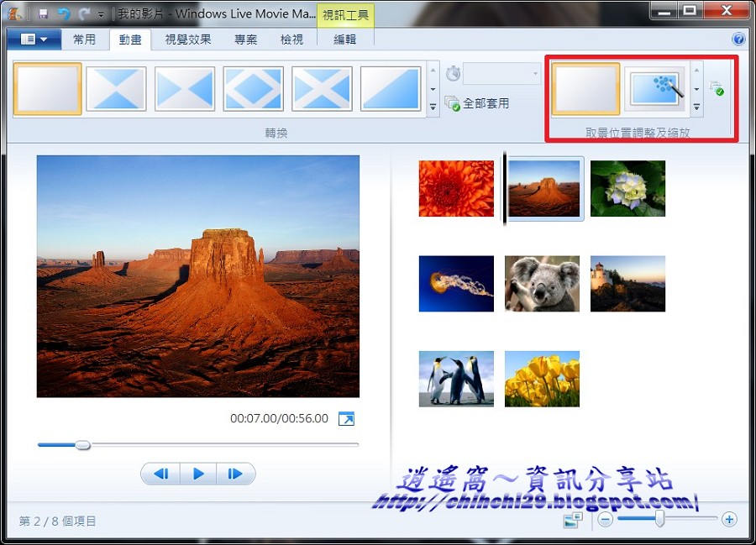756x545 pixels.
Task: Apply the bowtie horizontal transition
Action: point(185,89)
